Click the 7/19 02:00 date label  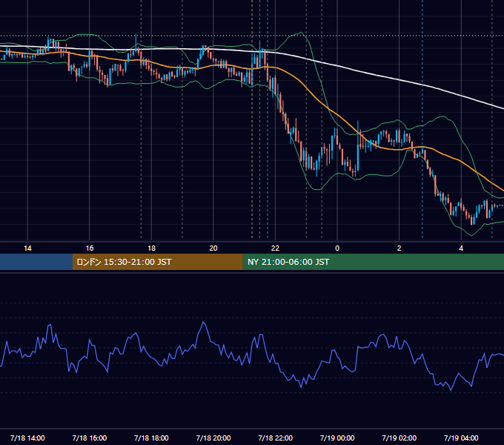point(399,438)
